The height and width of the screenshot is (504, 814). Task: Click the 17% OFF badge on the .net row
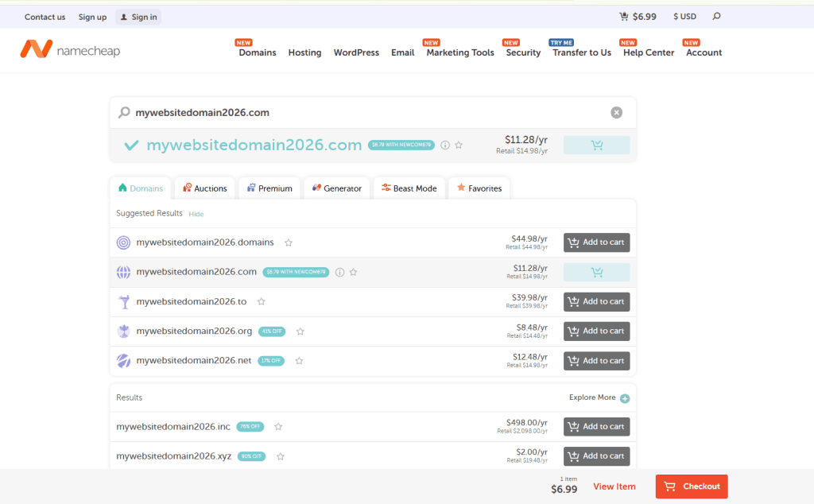271,361
